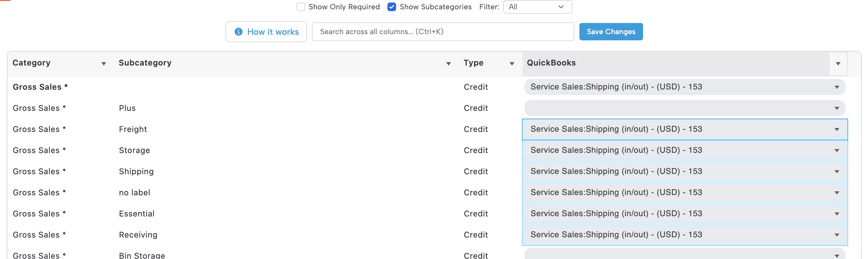Image resolution: width=868 pixels, height=259 pixels.
Task: Open the QuickBooks dropdown for the Essential row
Action: (x=684, y=214)
